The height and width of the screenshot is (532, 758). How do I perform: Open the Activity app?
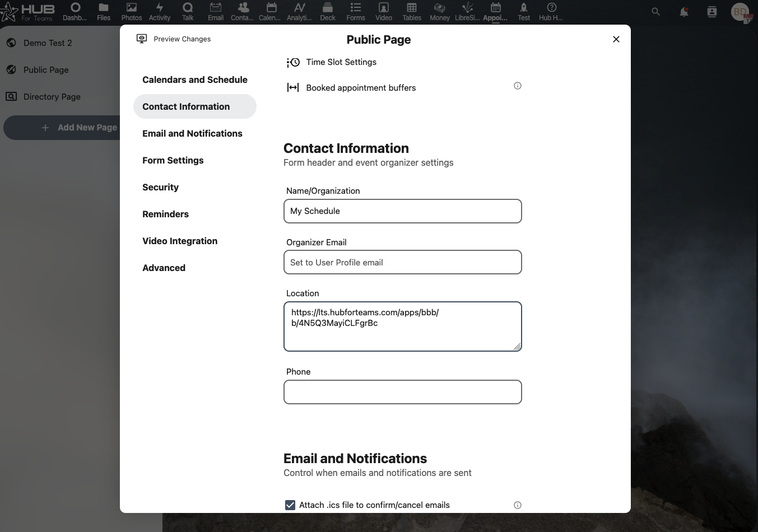160,12
